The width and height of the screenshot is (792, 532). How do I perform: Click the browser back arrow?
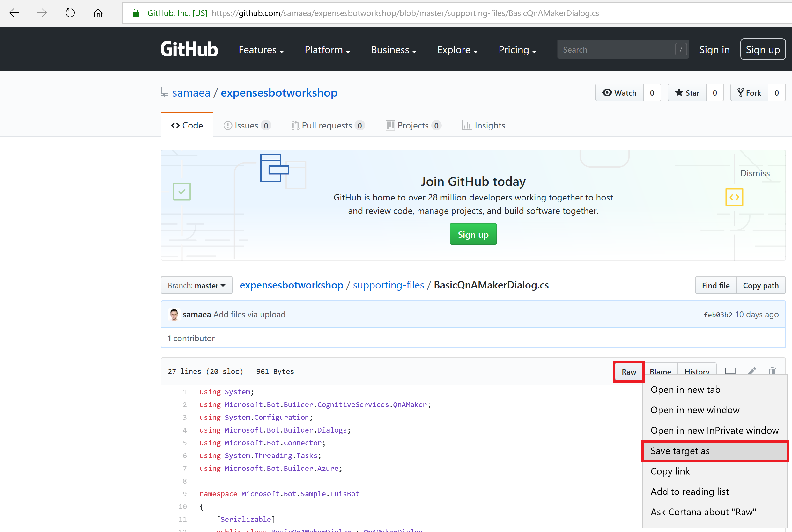pyautogui.click(x=14, y=13)
